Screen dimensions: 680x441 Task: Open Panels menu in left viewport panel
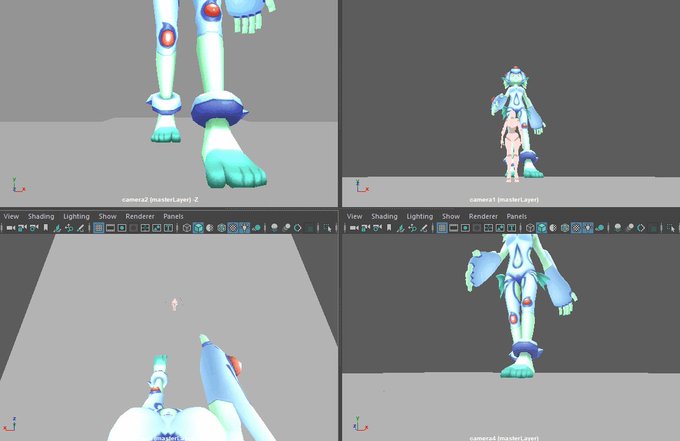click(173, 216)
